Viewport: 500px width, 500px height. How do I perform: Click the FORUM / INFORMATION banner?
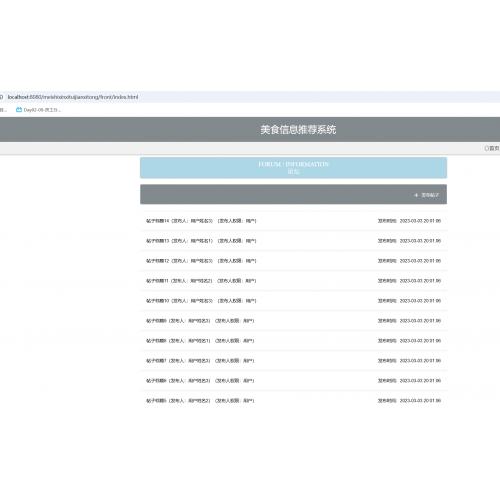[293, 168]
